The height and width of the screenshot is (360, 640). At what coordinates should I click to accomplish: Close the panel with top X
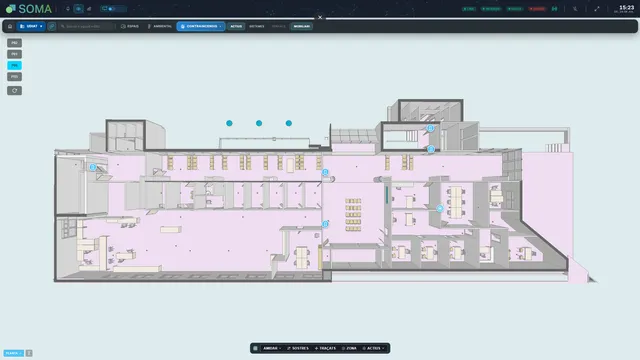point(320,18)
